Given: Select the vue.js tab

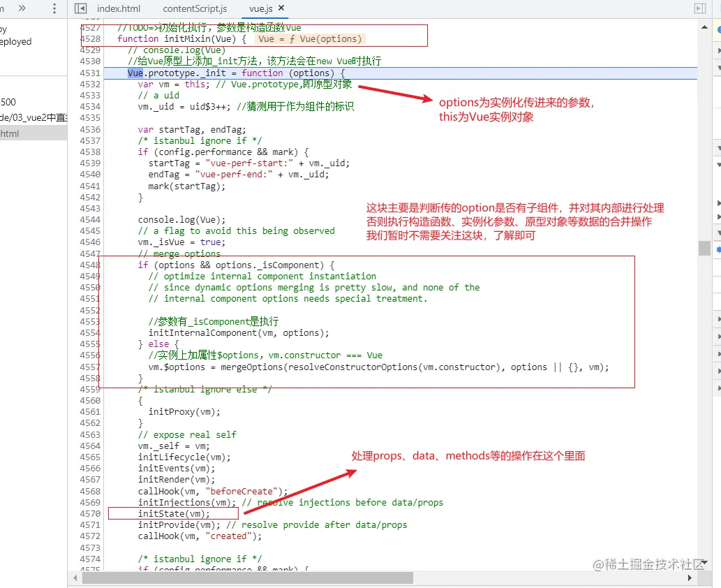Looking at the screenshot, I should [261, 9].
